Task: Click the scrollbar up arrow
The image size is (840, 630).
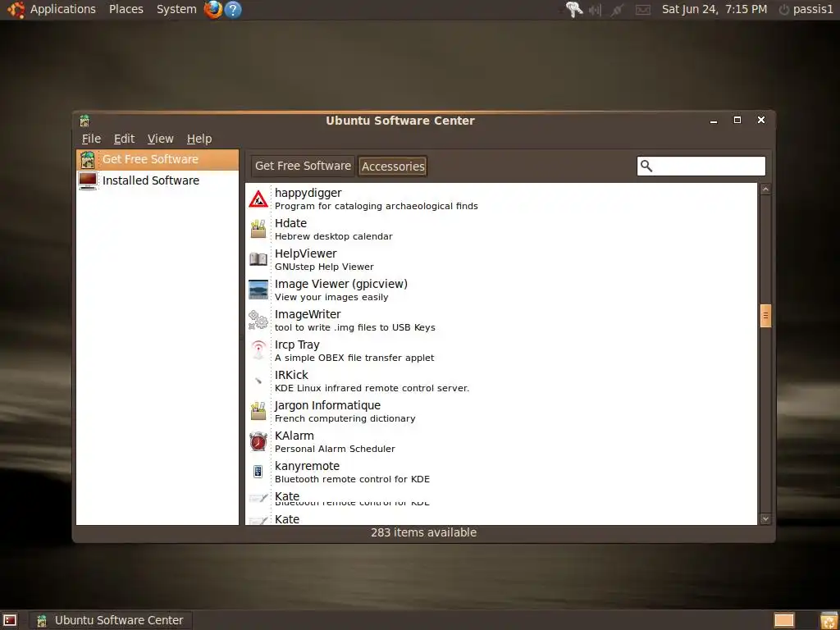Action: (765, 189)
